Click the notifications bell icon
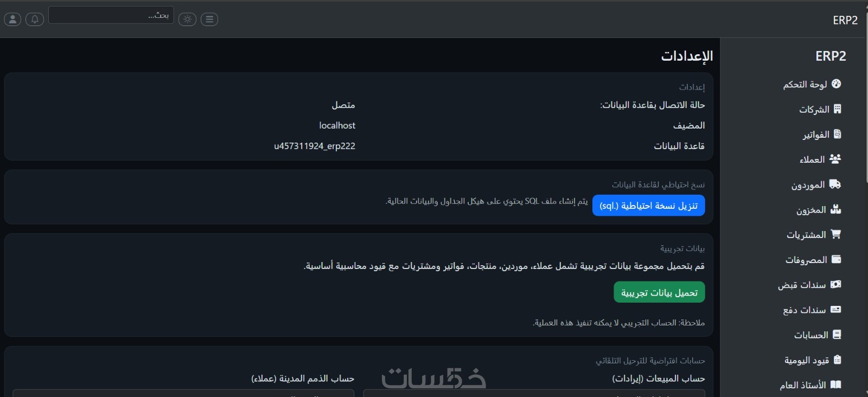Viewport: 868px width, 397px height. (35, 20)
